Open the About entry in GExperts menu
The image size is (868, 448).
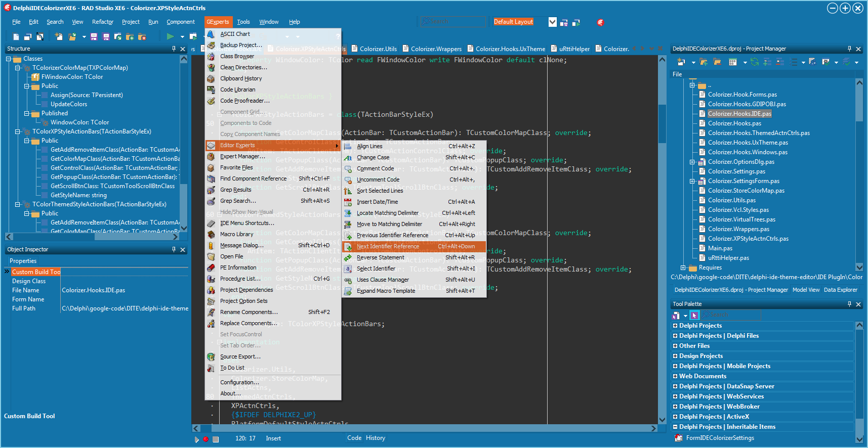[273, 394]
